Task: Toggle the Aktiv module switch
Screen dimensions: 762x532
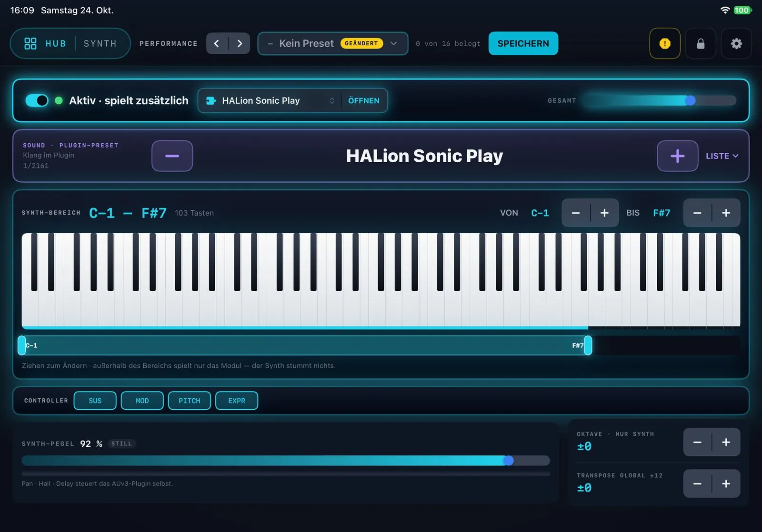Action: pyautogui.click(x=37, y=100)
